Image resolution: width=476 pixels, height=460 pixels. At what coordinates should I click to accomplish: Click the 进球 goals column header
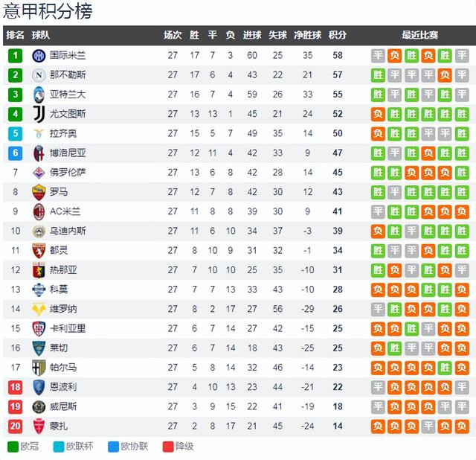252,35
